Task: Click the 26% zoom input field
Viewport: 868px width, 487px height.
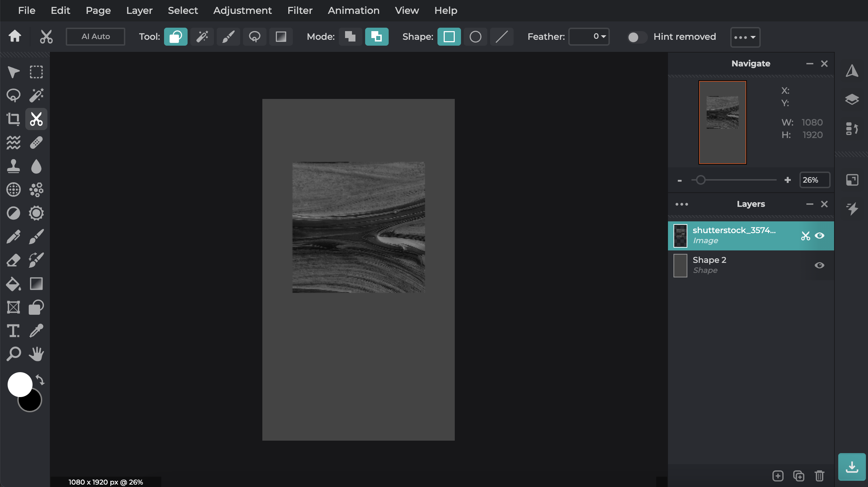Action: [x=815, y=180]
